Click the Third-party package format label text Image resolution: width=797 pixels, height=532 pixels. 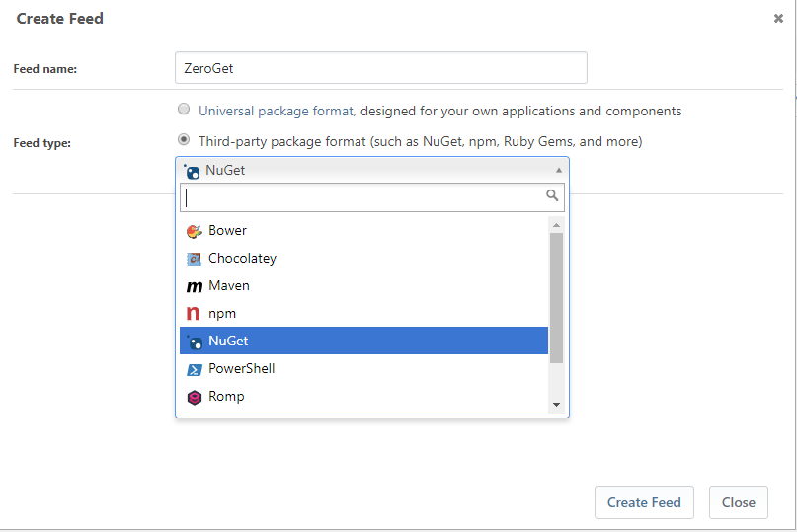[x=421, y=141]
